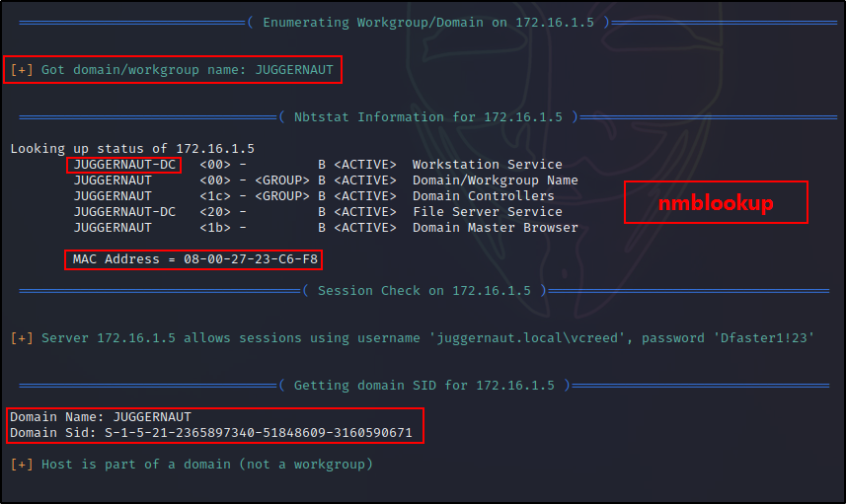Click the red nmblookup annotation label

[x=716, y=202]
